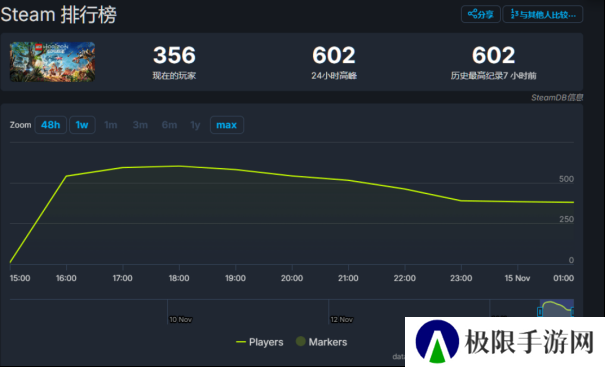Select the 1w zoom range
605x367 pixels.
point(82,125)
